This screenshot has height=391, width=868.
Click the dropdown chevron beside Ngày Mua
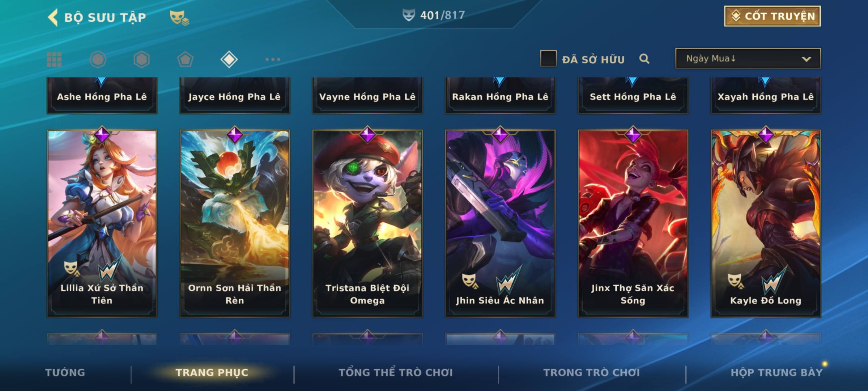click(x=806, y=59)
